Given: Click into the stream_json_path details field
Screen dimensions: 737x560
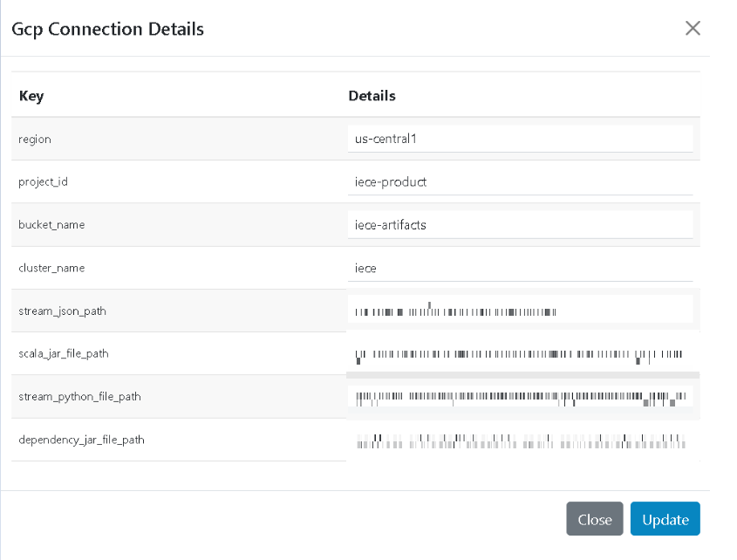Looking at the screenshot, I should point(520,311).
